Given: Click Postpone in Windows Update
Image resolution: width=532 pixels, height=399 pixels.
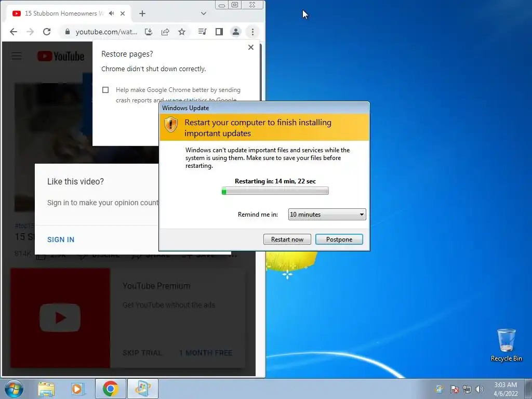Looking at the screenshot, I should tap(339, 239).
